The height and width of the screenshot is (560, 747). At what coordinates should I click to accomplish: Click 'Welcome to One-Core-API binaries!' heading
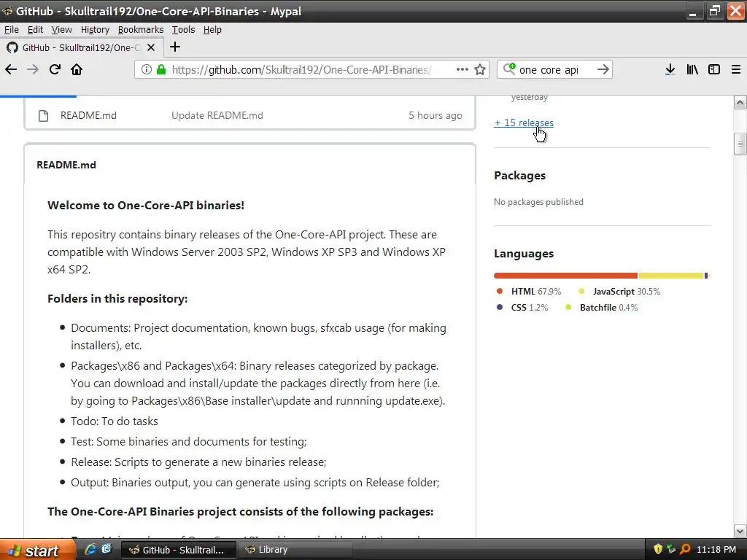point(146,205)
